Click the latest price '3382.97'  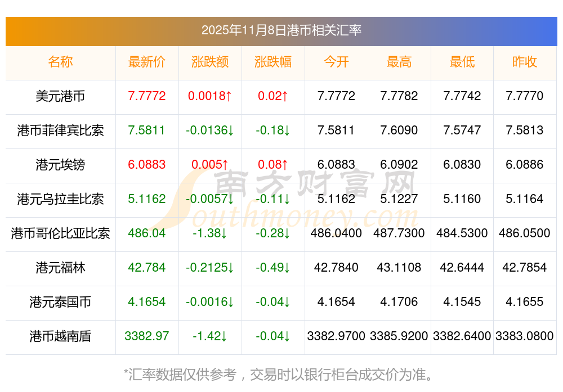tap(146, 336)
